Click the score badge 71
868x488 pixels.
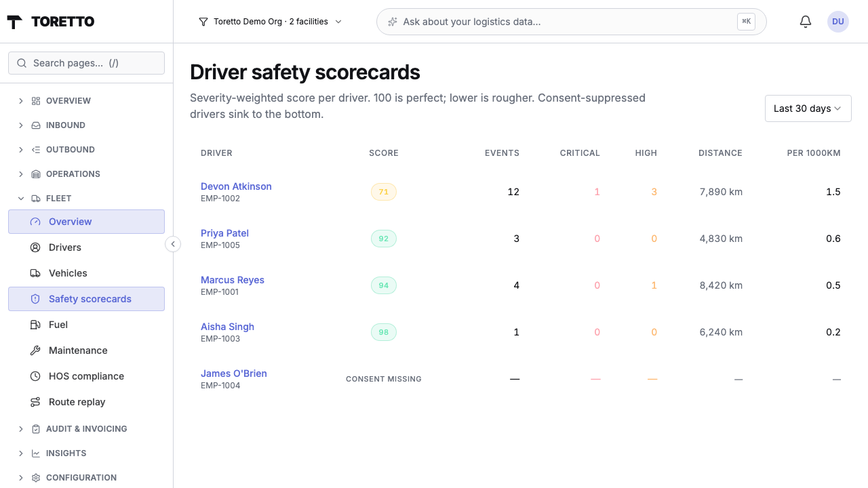[x=384, y=192]
